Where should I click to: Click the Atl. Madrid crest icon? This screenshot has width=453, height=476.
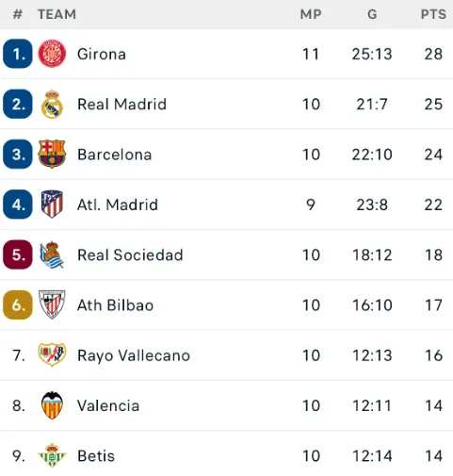[x=52, y=205]
